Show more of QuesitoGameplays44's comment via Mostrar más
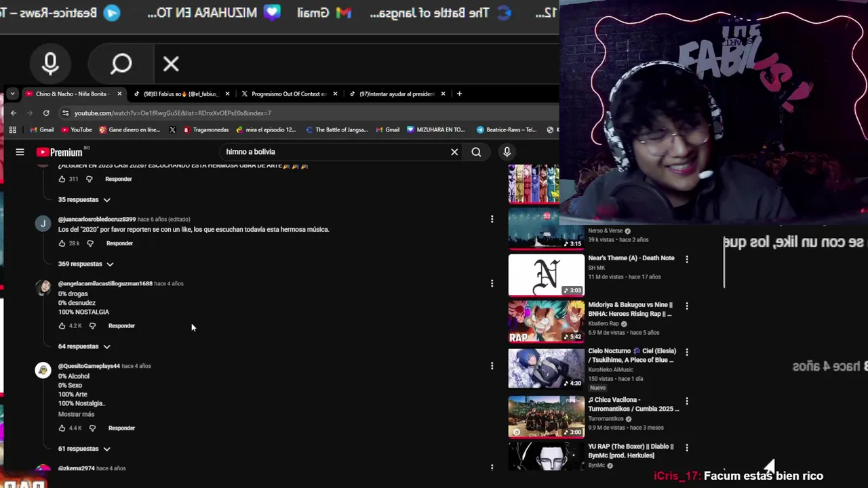The width and height of the screenshot is (868, 488). (x=76, y=414)
